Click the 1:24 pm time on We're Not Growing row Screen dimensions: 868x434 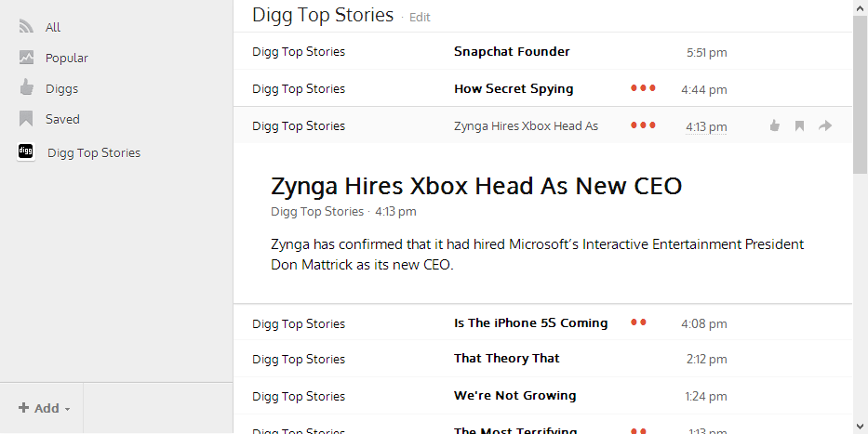pos(706,397)
